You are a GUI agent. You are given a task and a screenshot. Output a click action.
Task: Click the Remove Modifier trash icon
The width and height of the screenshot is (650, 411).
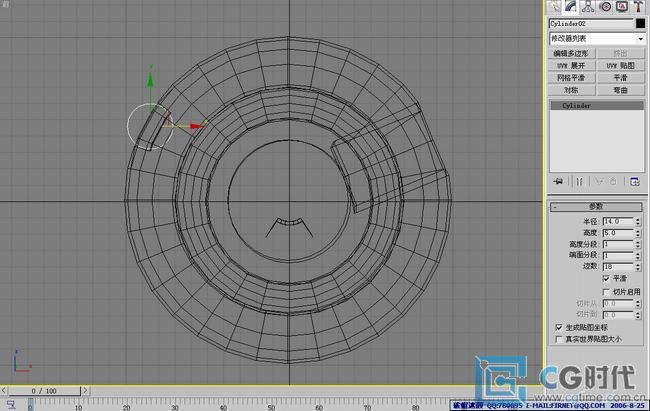614,181
